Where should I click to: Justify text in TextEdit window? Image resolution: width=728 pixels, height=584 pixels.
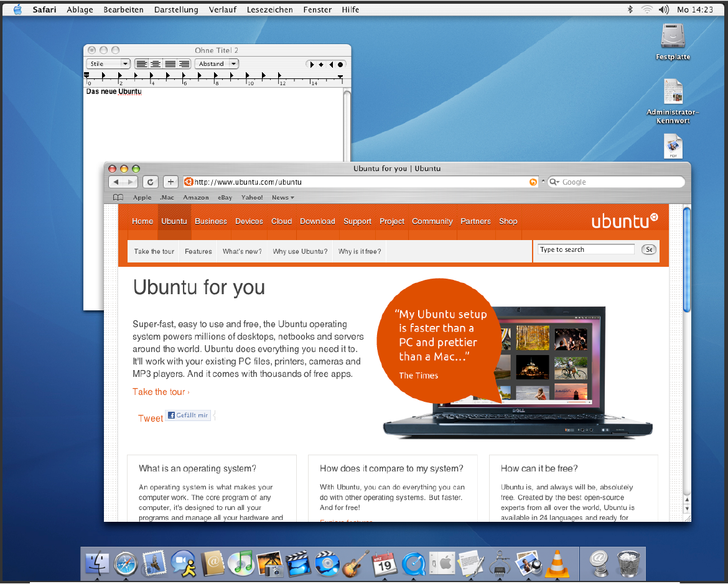point(170,64)
